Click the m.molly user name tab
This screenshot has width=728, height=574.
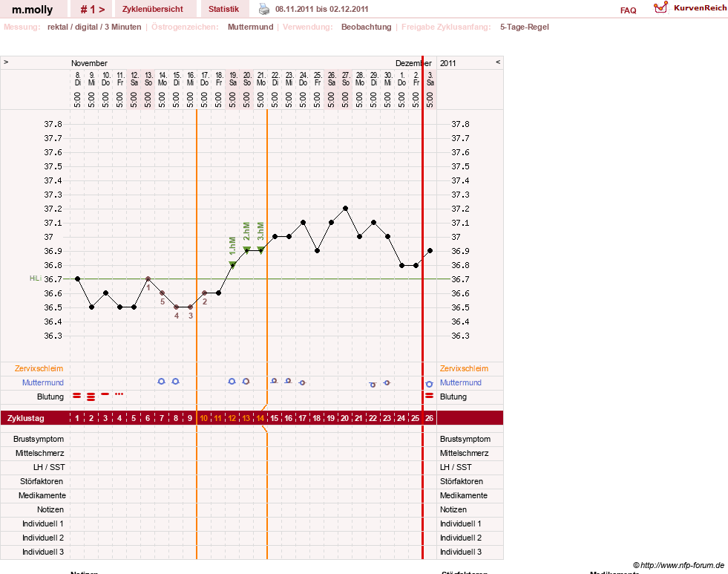(33, 10)
